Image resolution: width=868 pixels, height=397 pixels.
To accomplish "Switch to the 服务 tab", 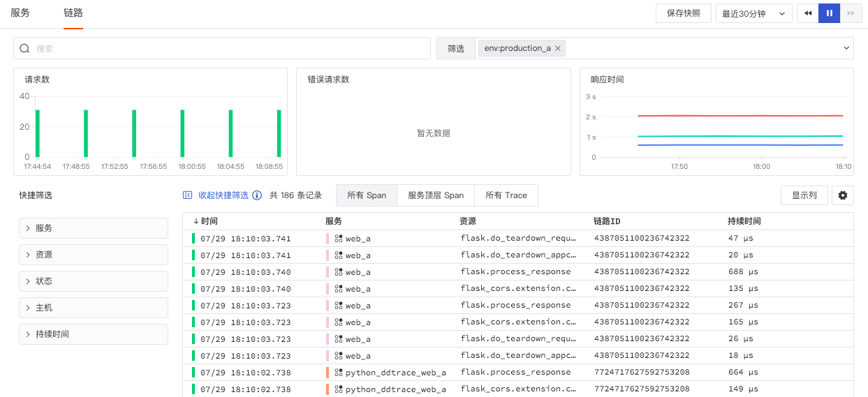I will tap(20, 13).
